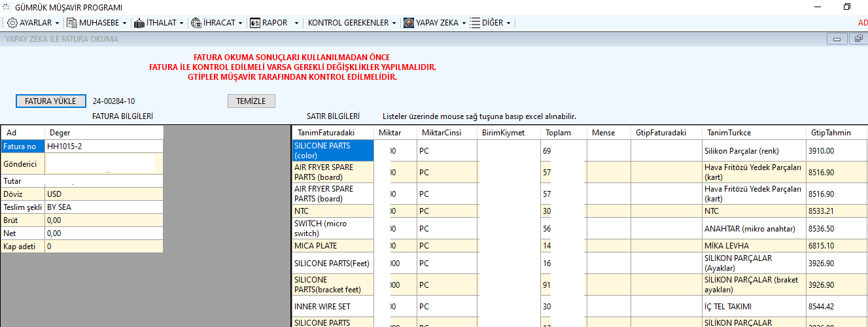868x327 pixels.
Task: Select the MİKA LEVHA cell
Action: point(754,246)
